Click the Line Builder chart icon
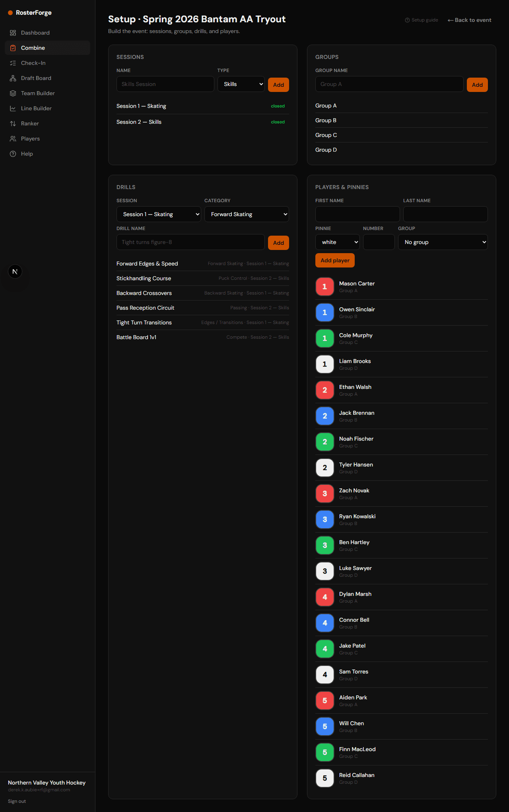The height and width of the screenshot is (812, 509). point(13,108)
